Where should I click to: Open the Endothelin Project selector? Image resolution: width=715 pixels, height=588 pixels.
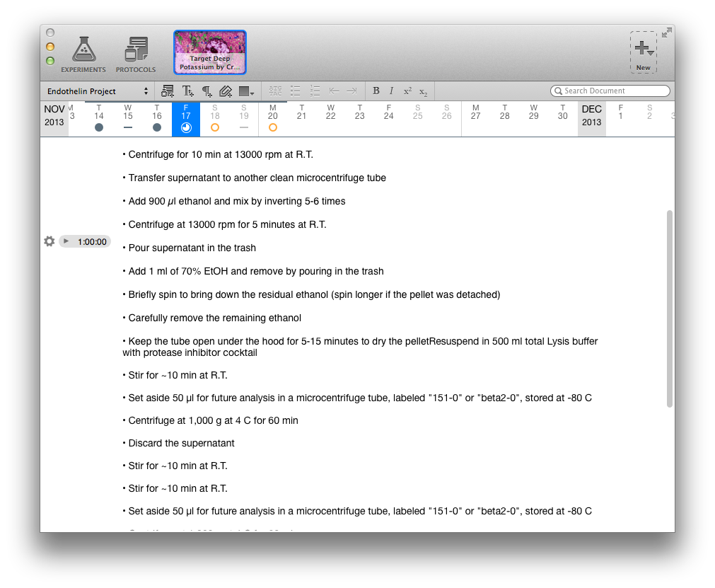98,91
